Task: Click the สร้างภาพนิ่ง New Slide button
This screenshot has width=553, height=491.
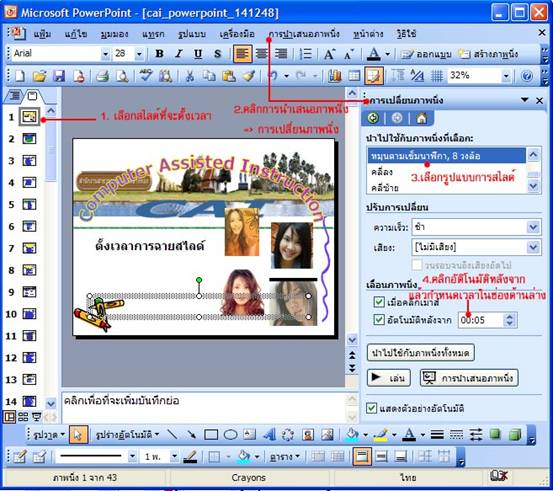Action: pos(488,54)
